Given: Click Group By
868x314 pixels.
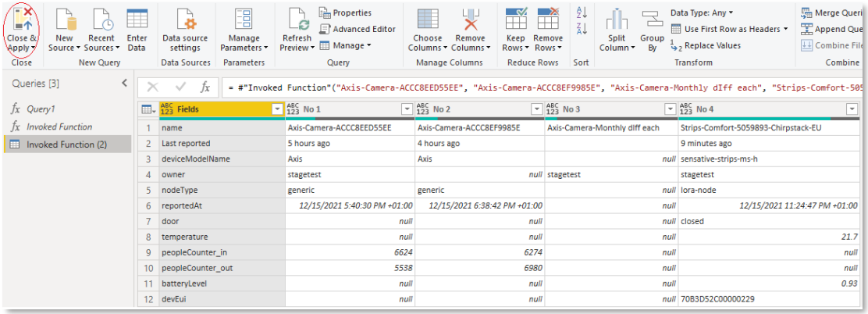Looking at the screenshot, I should 652,30.
